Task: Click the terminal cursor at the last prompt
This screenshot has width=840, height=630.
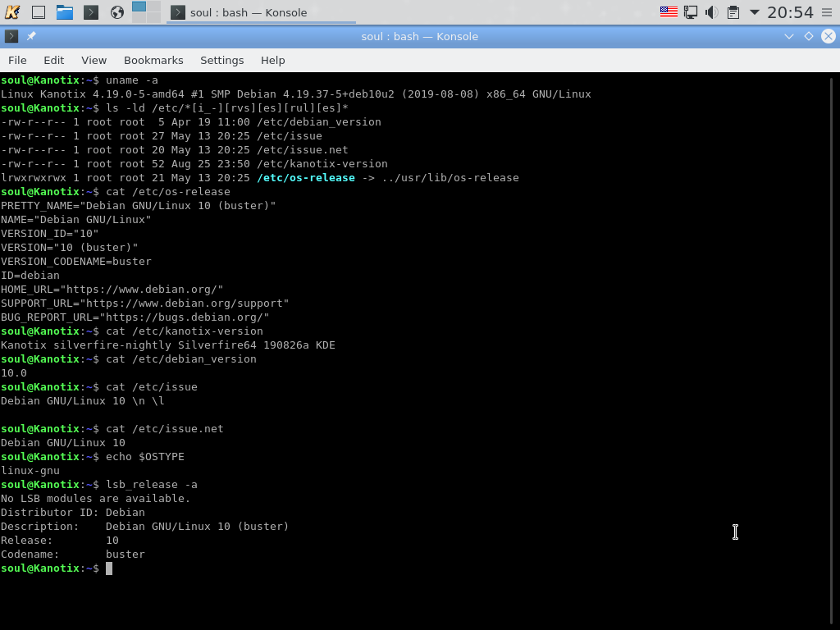Action: click(109, 568)
